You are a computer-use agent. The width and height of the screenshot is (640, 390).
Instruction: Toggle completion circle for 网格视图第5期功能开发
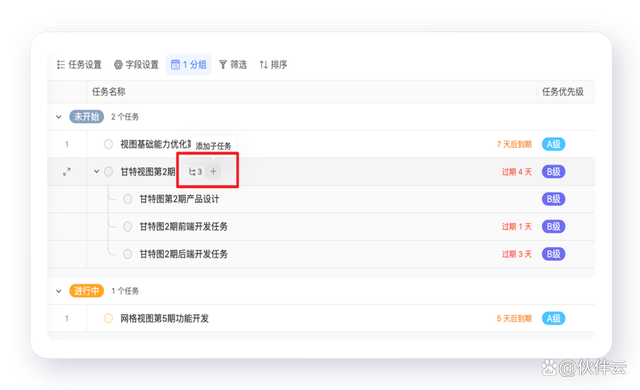pos(108,318)
